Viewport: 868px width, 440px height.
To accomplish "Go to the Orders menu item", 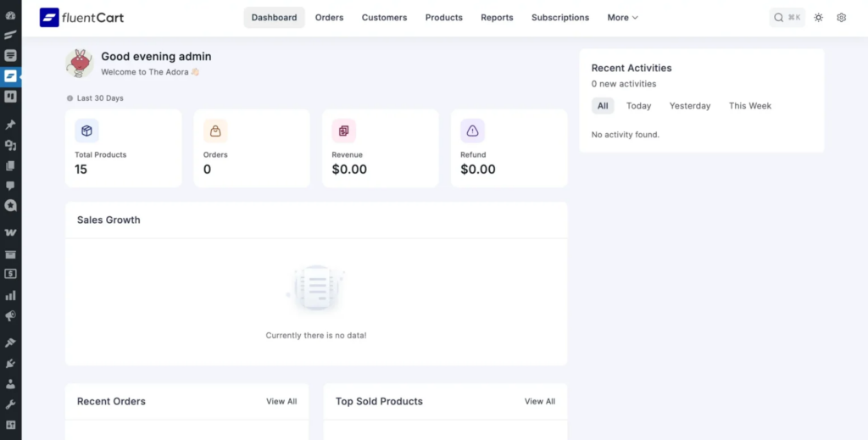I will tap(329, 17).
